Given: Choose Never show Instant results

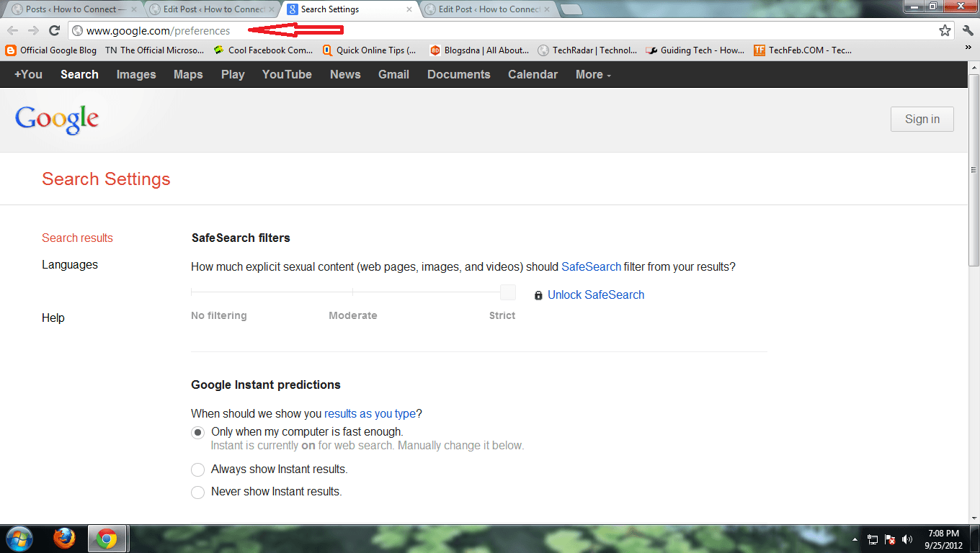Looking at the screenshot, I should (197, 493).
